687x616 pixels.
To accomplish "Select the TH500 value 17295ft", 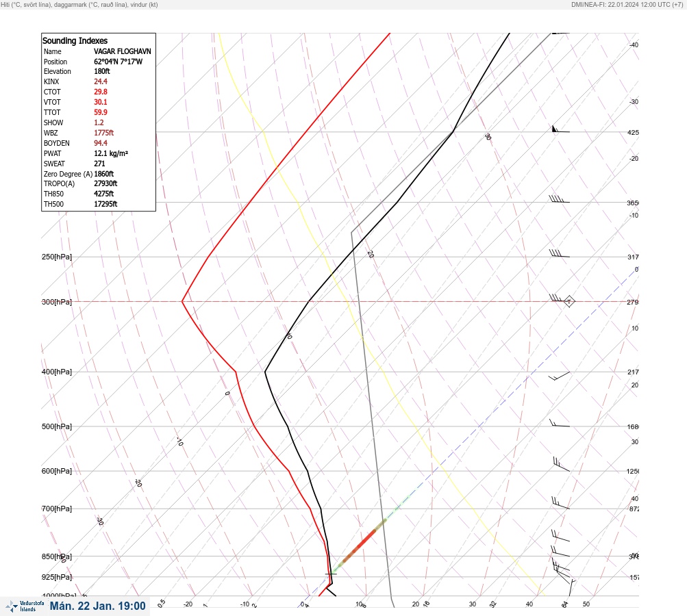I will (x=105, y=204).
